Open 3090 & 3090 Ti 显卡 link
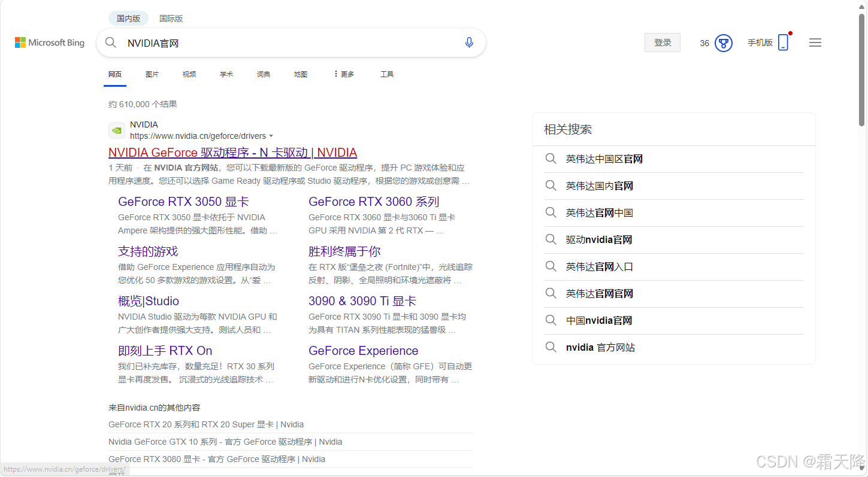Screen dimensions: 868x477 pos(362,301)
